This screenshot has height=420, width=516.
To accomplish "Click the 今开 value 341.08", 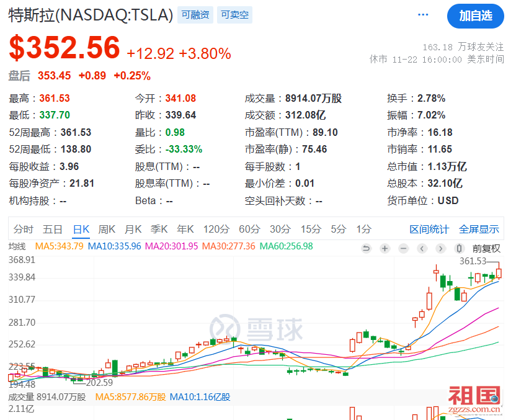I will click(x=180, y=99).
